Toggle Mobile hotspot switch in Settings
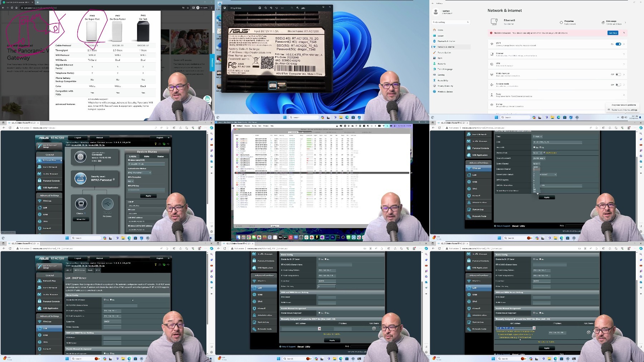 [618, 74]
